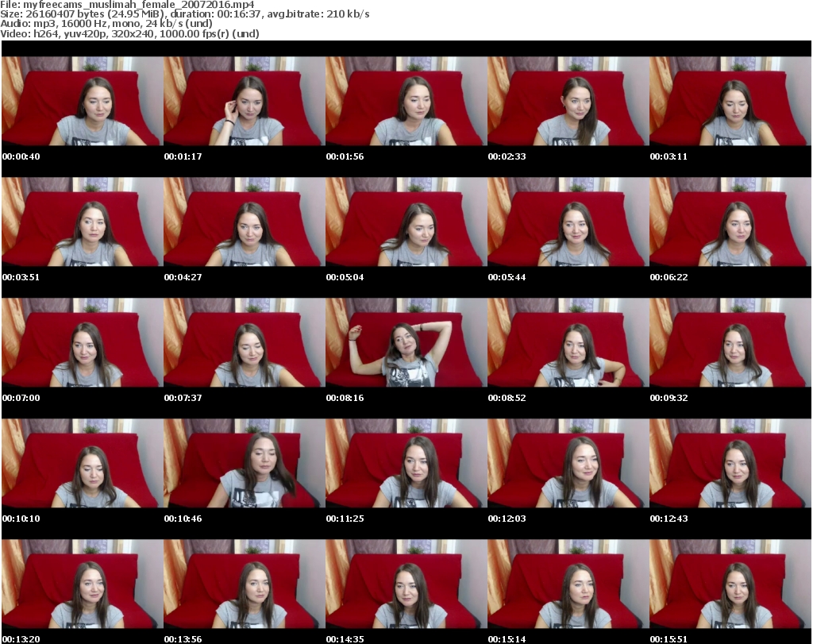Select the thumbnail frame at 00:15:51
The width and height of the screenshot is (813, 644).
coord(730,584)
